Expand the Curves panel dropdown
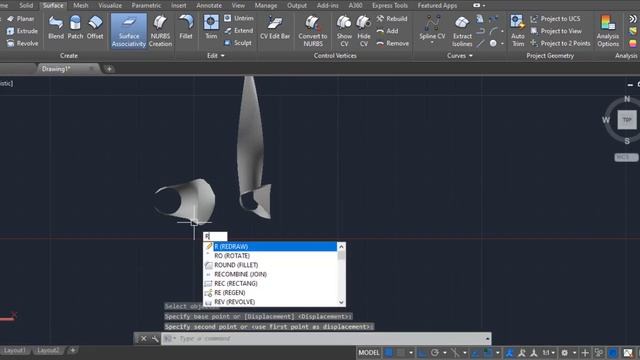Viewport: 640px width, 360px height. (x=460, y=56)
